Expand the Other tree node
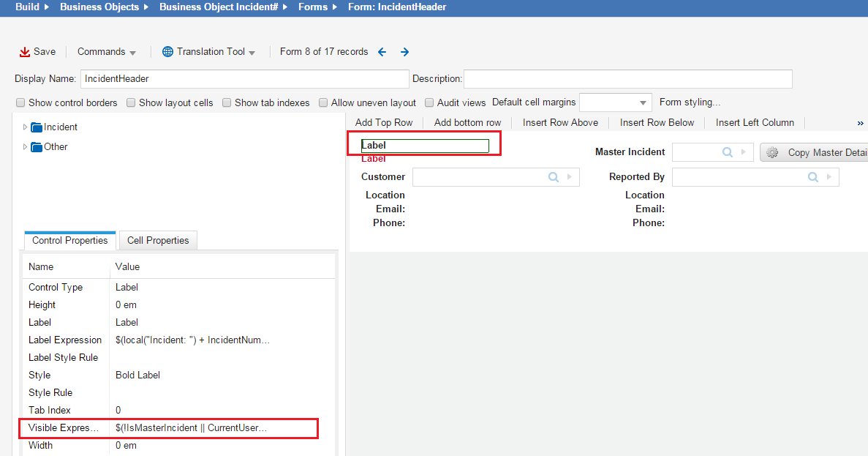868x456 pixels. [26, 147]
